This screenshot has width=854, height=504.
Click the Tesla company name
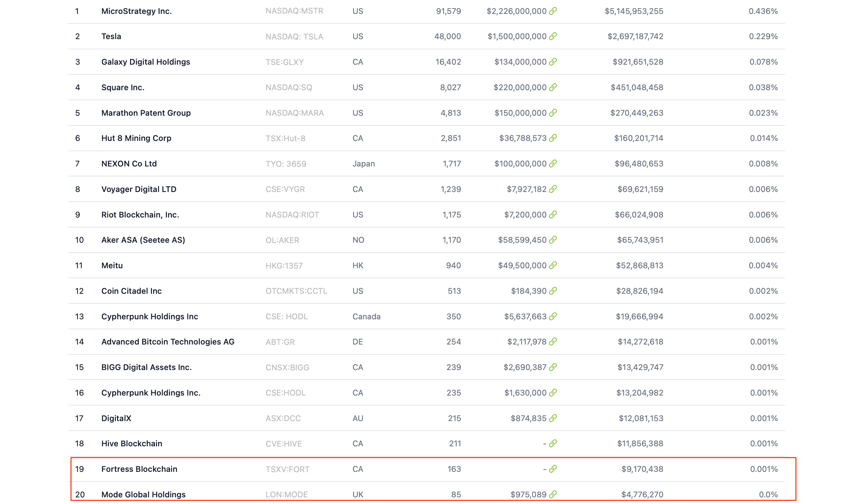111,36
